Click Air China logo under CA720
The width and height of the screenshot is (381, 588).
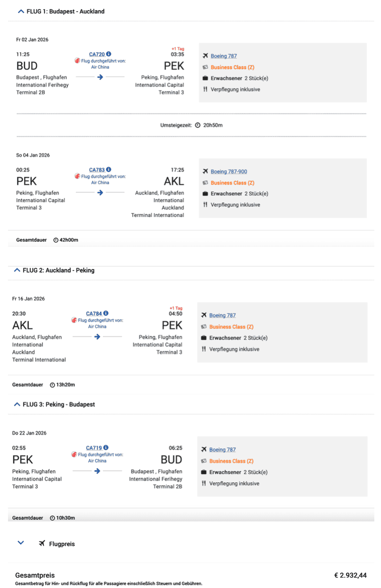(x=77, y=61)
